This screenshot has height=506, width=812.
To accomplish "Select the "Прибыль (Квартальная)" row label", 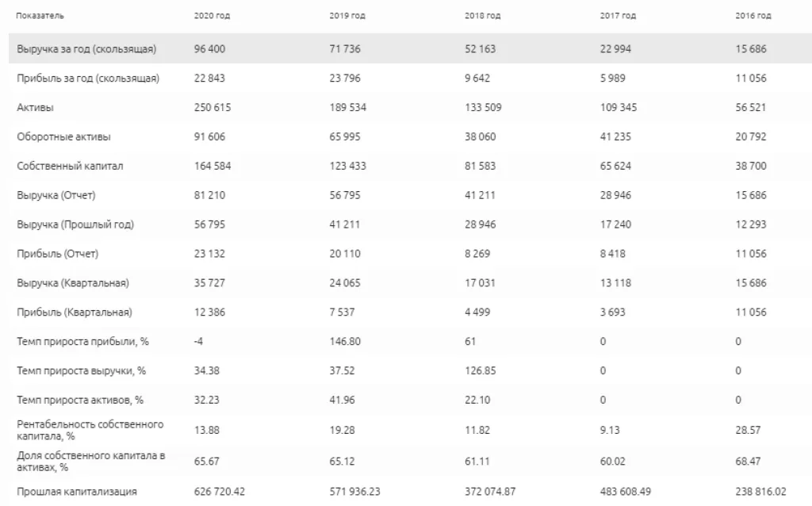I will tap(75, 312).
